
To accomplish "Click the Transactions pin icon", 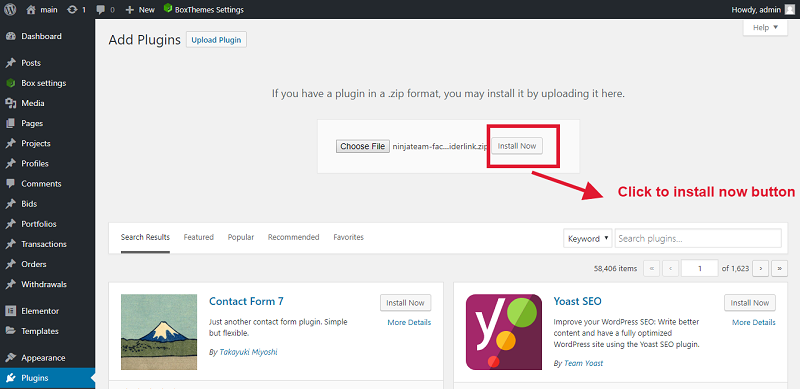I will coord(10,245).
